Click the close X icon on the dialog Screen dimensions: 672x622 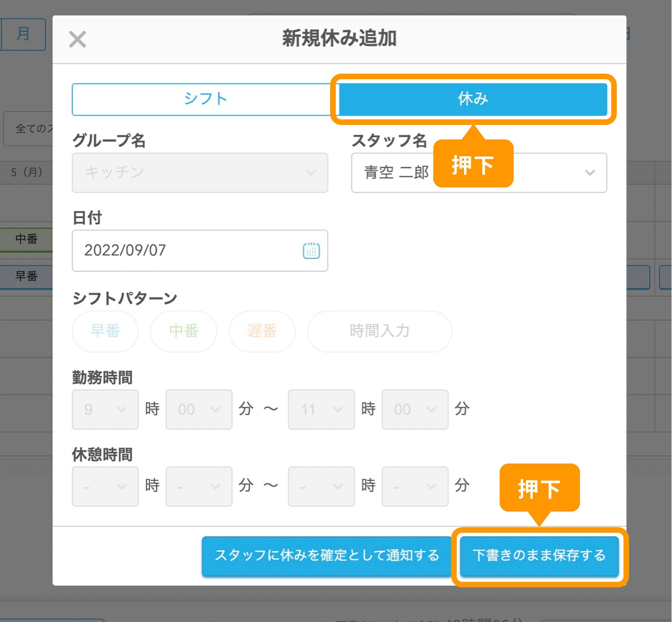pos(77,39)
